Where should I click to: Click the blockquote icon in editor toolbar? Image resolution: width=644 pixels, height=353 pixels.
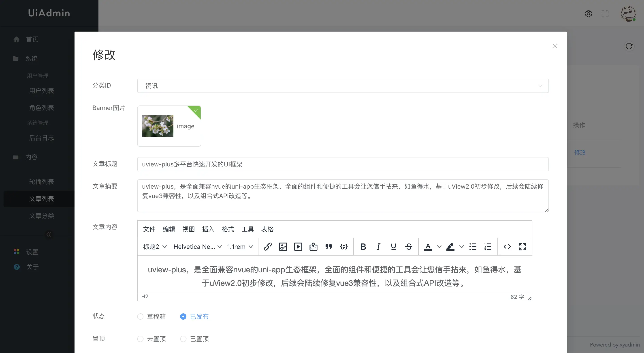point(328,246)
